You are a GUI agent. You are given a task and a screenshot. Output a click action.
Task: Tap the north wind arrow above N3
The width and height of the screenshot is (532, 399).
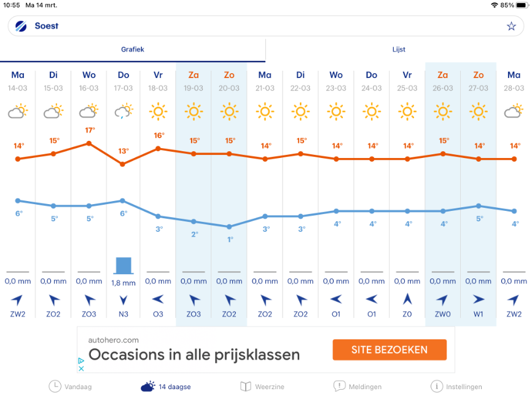click(123, 301)
